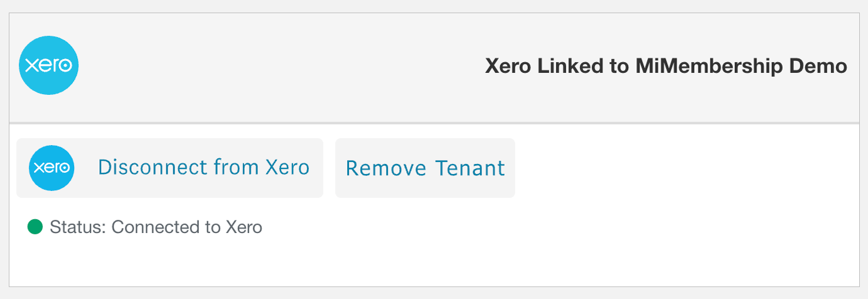The width and height of the screenshot is (868, 299).
Task: Click the large Xero logo in the header
Action: (48, 65)
